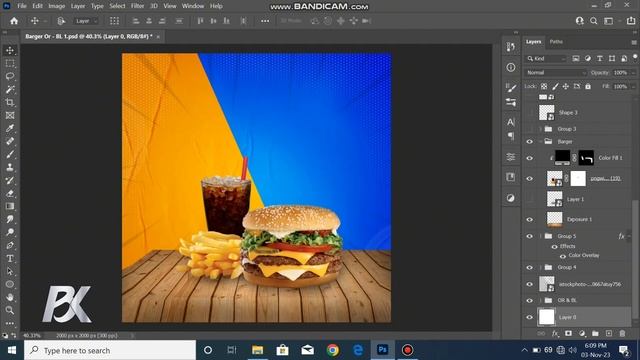Lock transparent pixels
This screenshot has height=360, width=640.
[x=544, y=87]
